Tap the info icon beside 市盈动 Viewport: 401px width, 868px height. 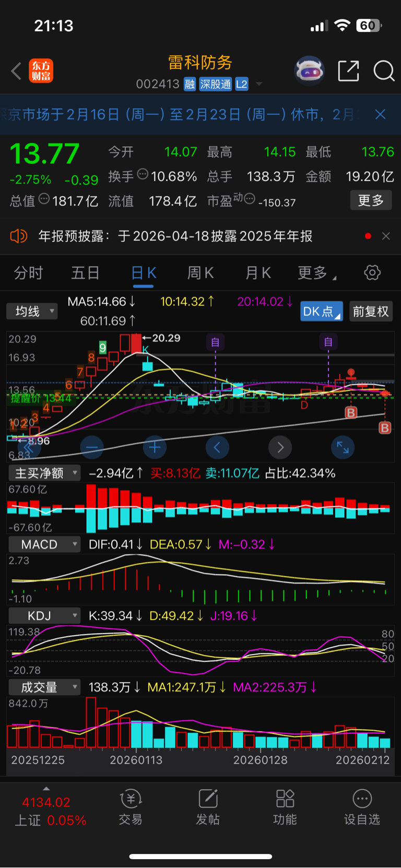250,198
